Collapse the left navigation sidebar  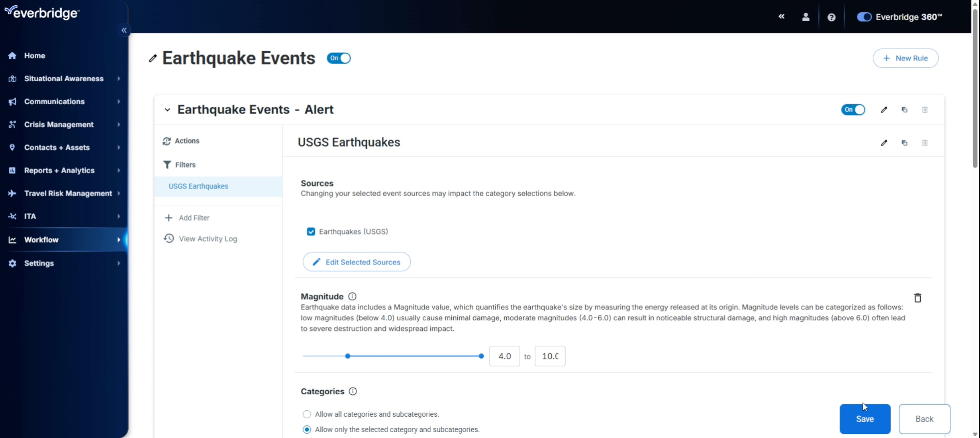[124, 30]
